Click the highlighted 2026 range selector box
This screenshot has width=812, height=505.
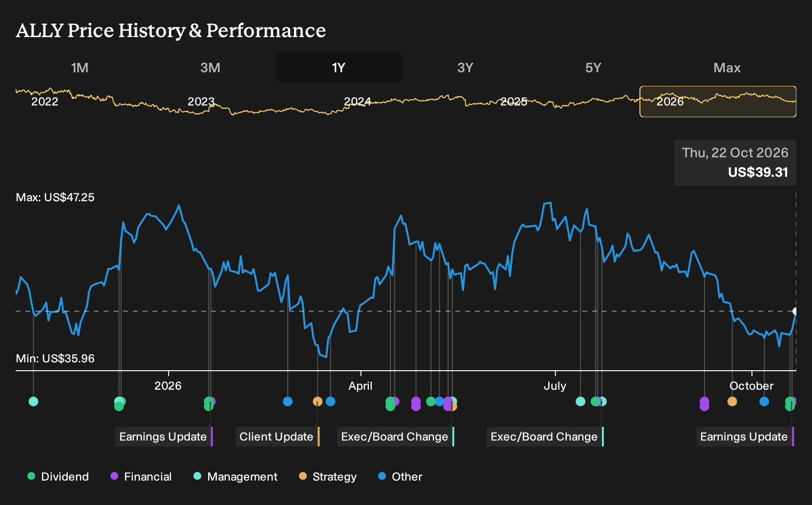point(718,102)
